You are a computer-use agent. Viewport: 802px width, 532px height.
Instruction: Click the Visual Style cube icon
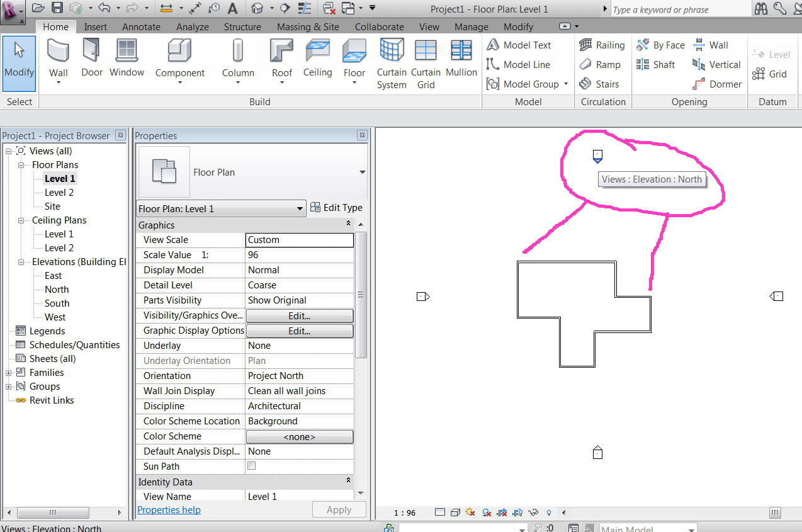[x=455, y=512]
